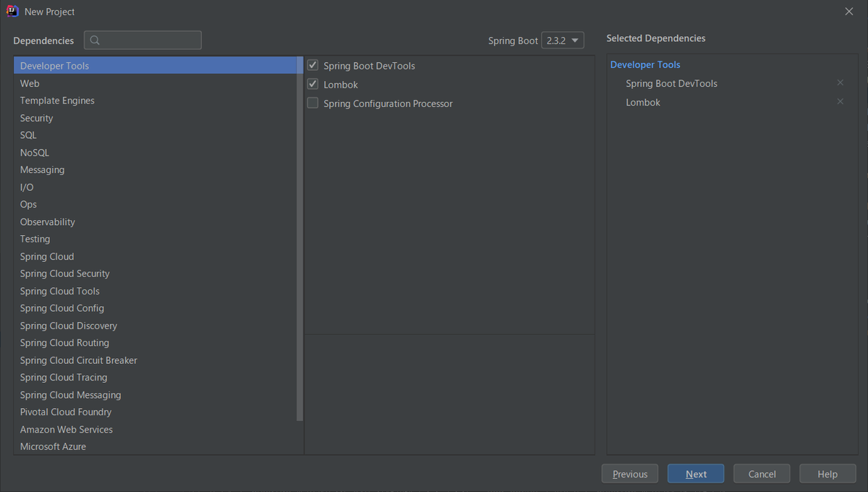Screen dimensions: 868x492
Task: Click the magnifier icon in search field
Action: tap(95, 41)
